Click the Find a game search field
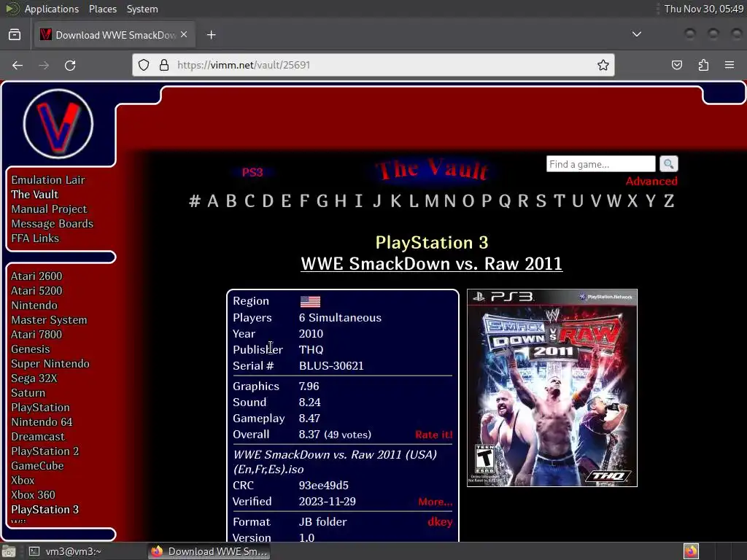Image resolution: width=747 pixels, height=560 pixels. [601, 164]
